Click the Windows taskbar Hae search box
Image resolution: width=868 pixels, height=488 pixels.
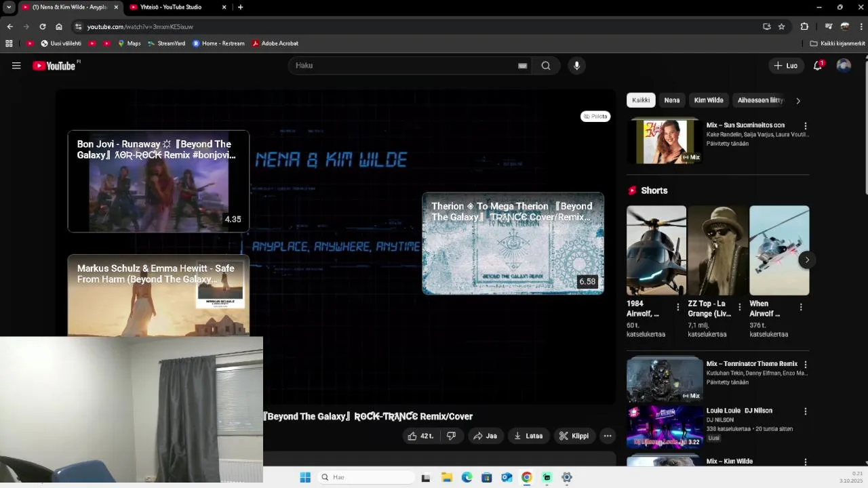pyautogui.click(x=366, y=477)
